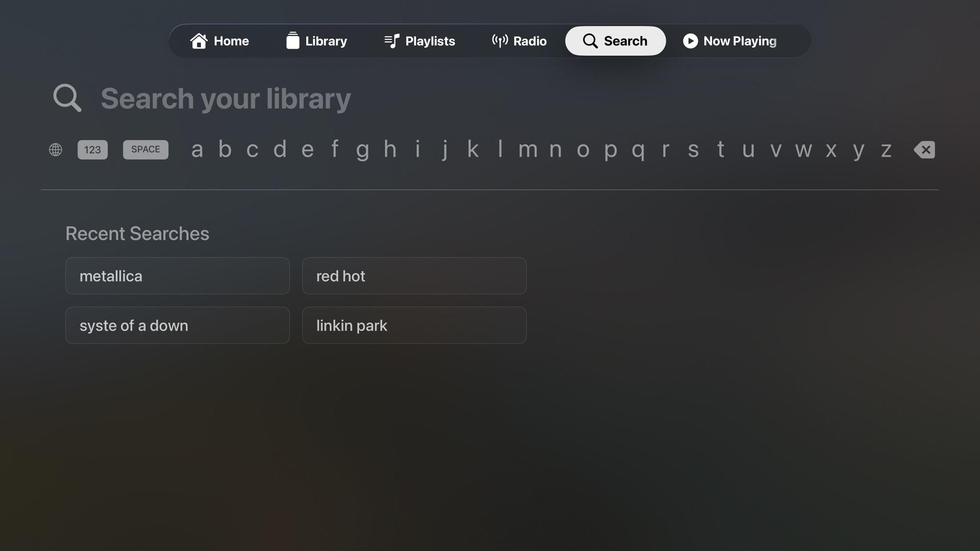Select the globe key to switch keyboard language
Viewport: 980px width, 551px height.
click(x=56, y=149)
